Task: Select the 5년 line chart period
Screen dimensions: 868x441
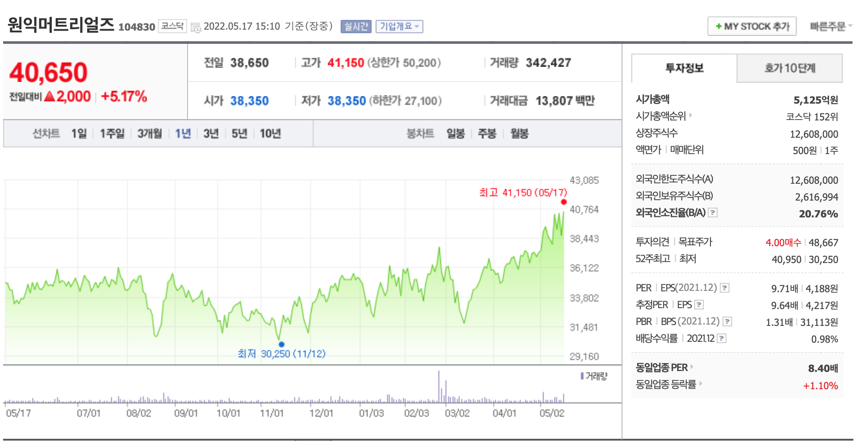Action: (x=239, y=133)
